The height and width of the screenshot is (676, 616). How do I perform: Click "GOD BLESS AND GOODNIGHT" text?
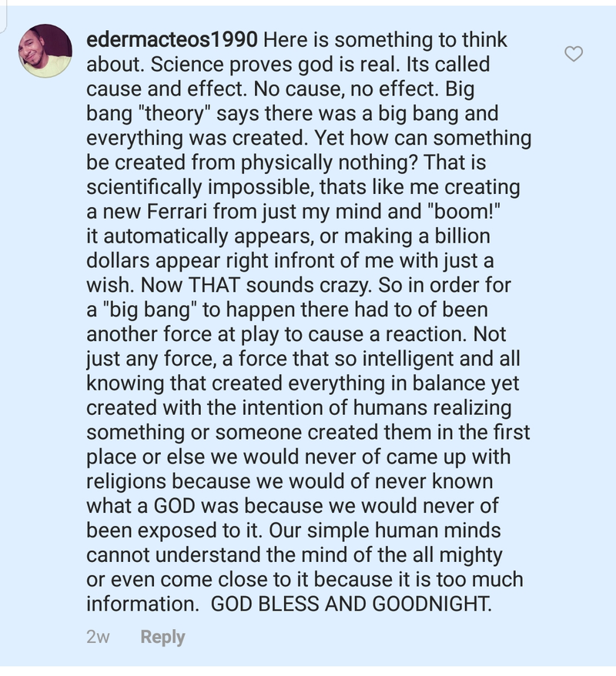tap(350, 604)
